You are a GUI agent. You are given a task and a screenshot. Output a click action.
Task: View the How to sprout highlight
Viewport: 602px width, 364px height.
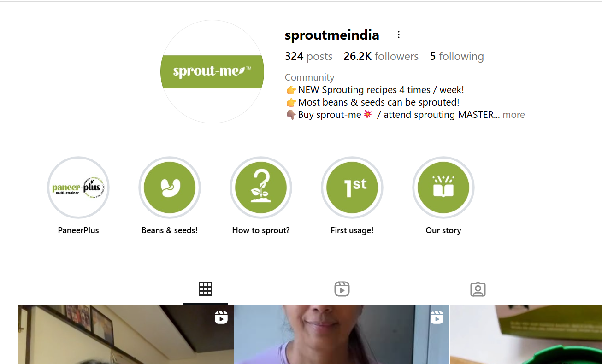261,188
